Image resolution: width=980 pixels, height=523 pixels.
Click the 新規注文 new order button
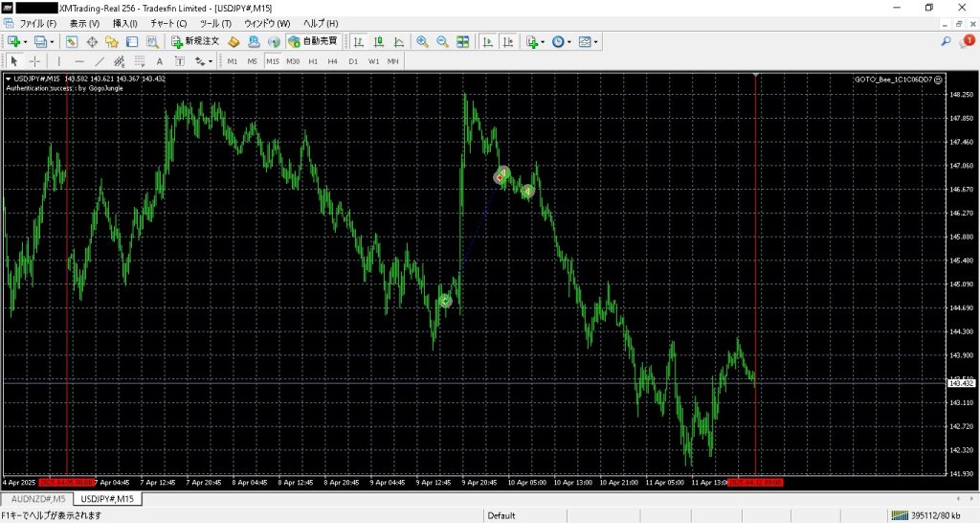[195, 42]
